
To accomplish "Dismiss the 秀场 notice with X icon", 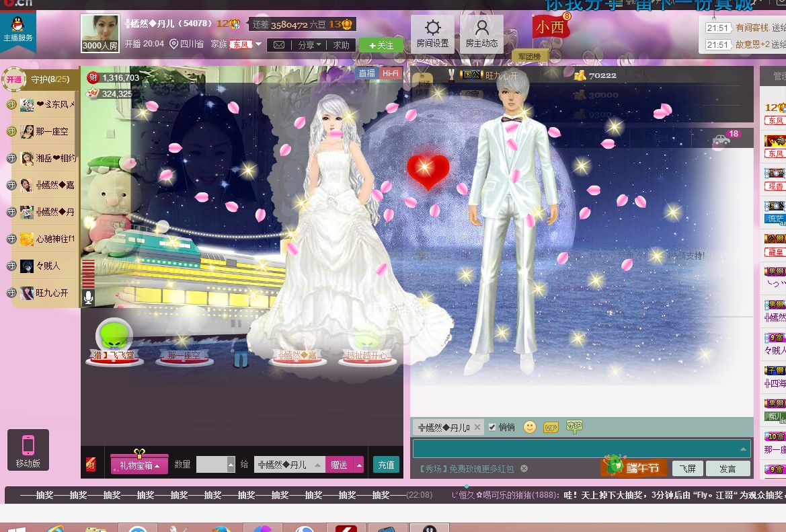I will tap(524, 468).
